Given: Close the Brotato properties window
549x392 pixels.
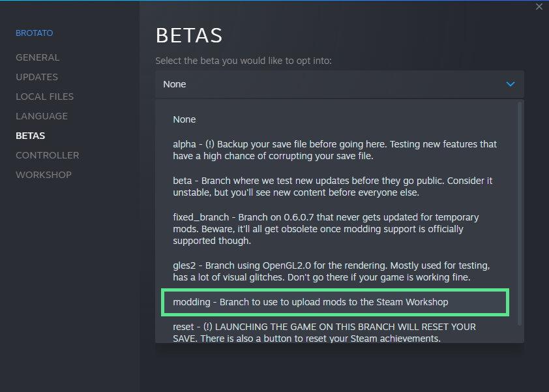Looking at the screenshot, I should [x=539, y=7].
